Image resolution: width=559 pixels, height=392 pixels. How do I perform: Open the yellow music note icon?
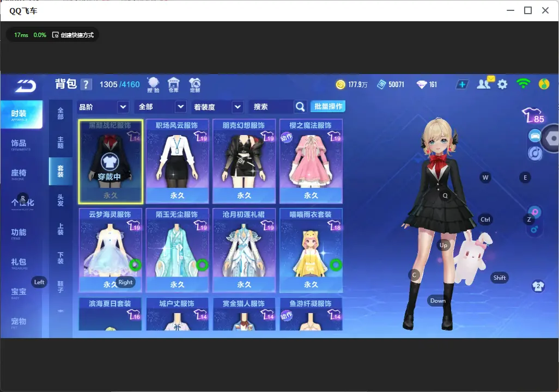click(x=544, y=84)
